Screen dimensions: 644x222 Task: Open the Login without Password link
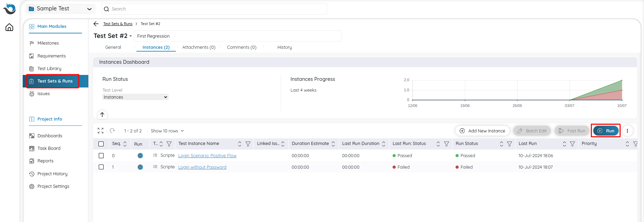pyautogui.click(x=202, y=167)
